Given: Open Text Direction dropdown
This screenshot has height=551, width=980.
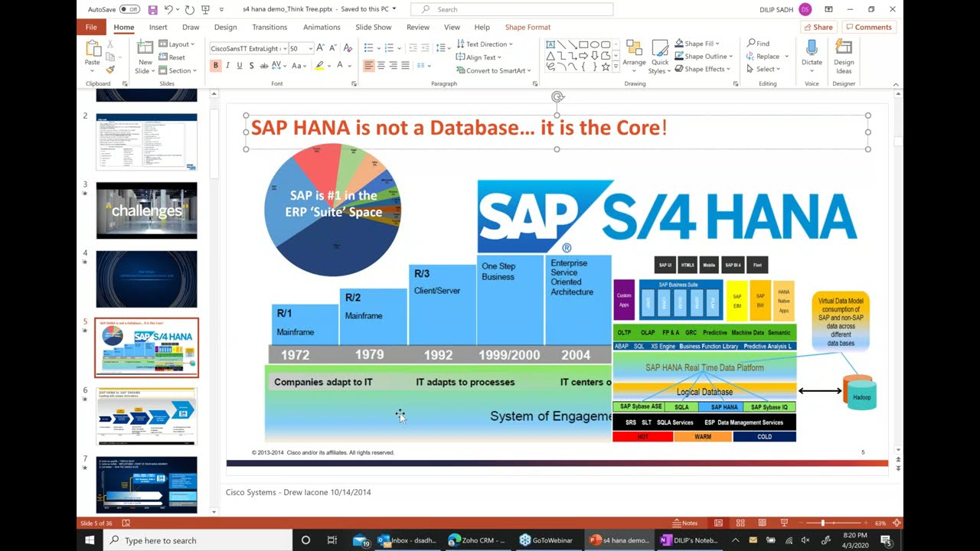Looking at the screenshot, I should [x=485, y=44].
